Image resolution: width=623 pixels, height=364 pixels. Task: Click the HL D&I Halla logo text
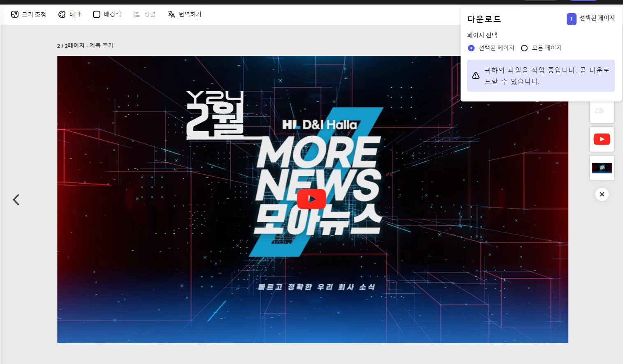(x=320, y=124)
